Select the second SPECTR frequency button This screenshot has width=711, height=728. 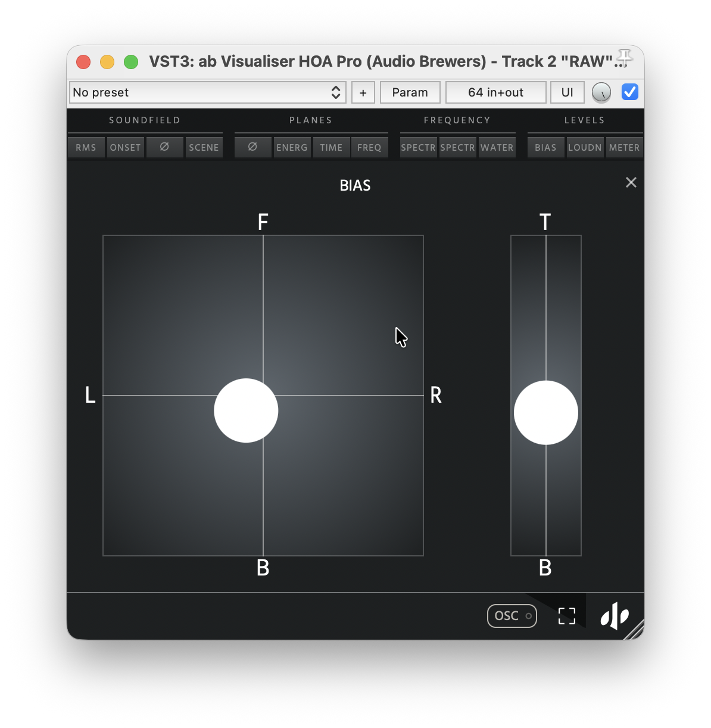(458, 147)
